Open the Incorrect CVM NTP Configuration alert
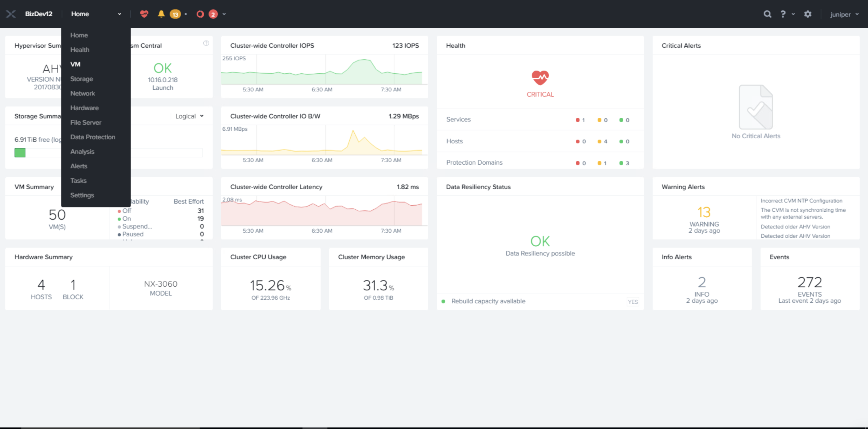This screenshot has width=868, height=429. point(801,201)
